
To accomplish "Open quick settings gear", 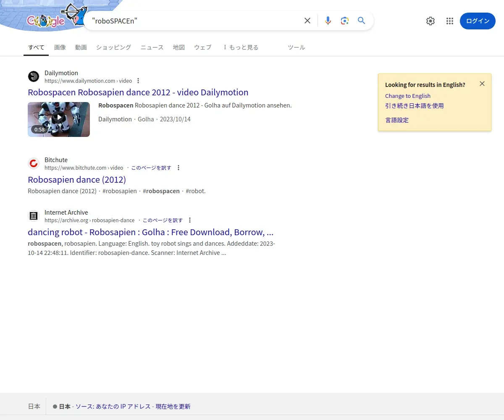I will pos(430,21).
